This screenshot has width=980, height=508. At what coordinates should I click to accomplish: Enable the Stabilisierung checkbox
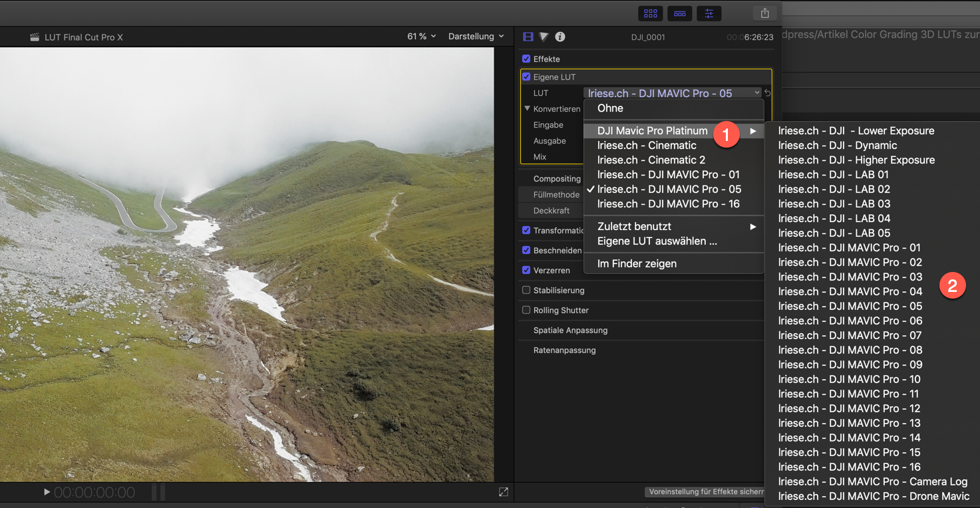click(526, 291)
